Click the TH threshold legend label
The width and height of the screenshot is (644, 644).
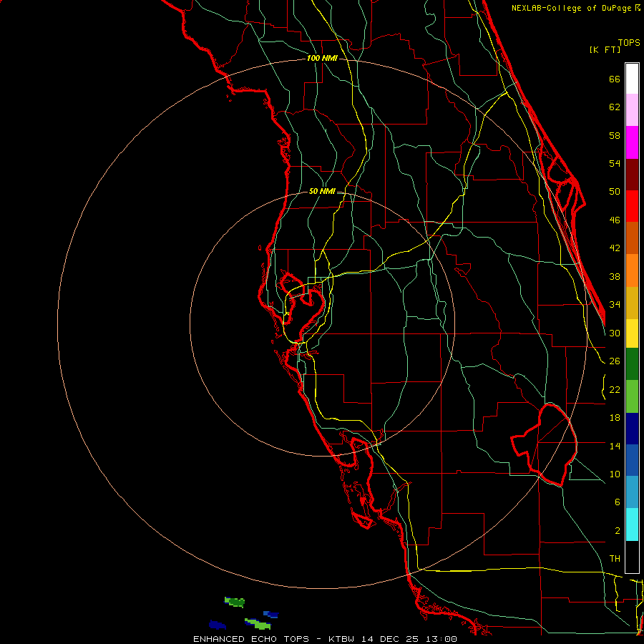[x=615, y=559]
